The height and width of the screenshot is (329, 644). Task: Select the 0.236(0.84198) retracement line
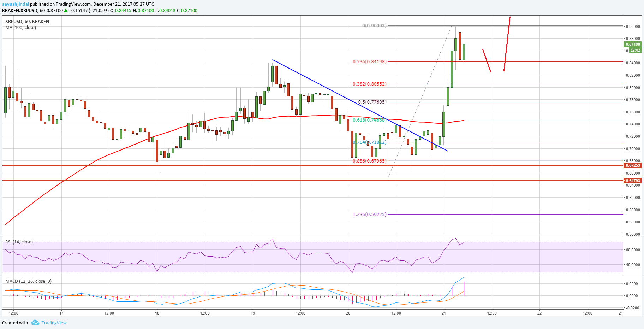[x=370, y=62]
